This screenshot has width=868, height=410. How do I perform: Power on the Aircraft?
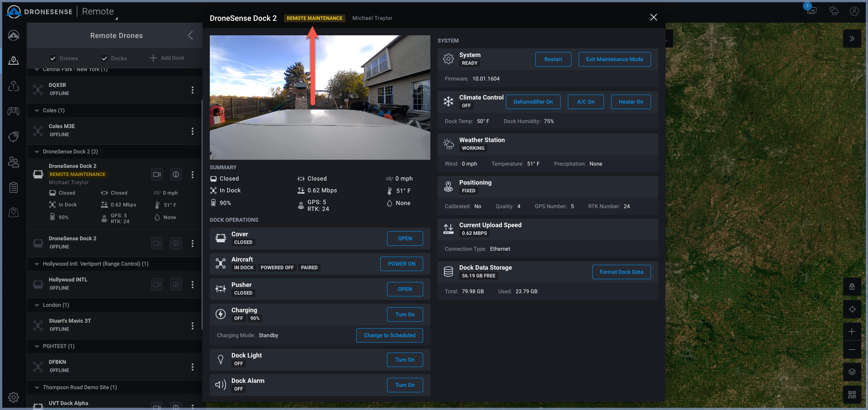click(401, 264)
